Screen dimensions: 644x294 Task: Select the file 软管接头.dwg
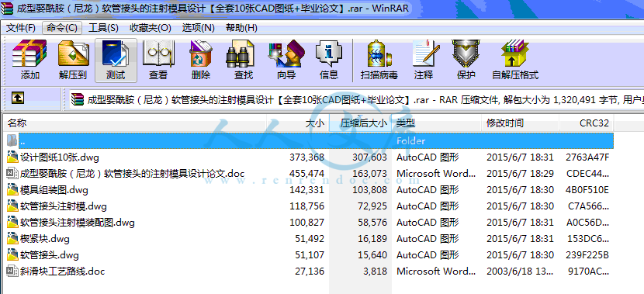(x=50, y=255)
